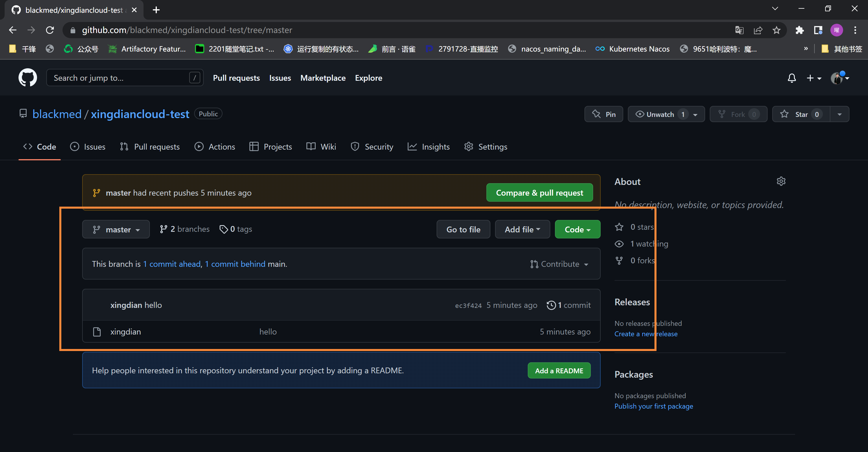The image size is (868, 452).
Task: Star the repository
Action: (801, 114)
